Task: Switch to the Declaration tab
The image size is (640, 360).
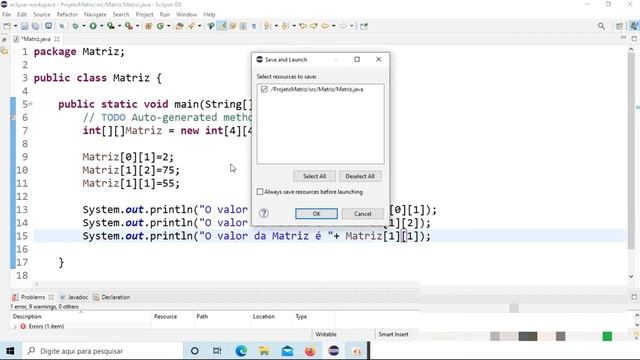Action: (x=111, y=297)
